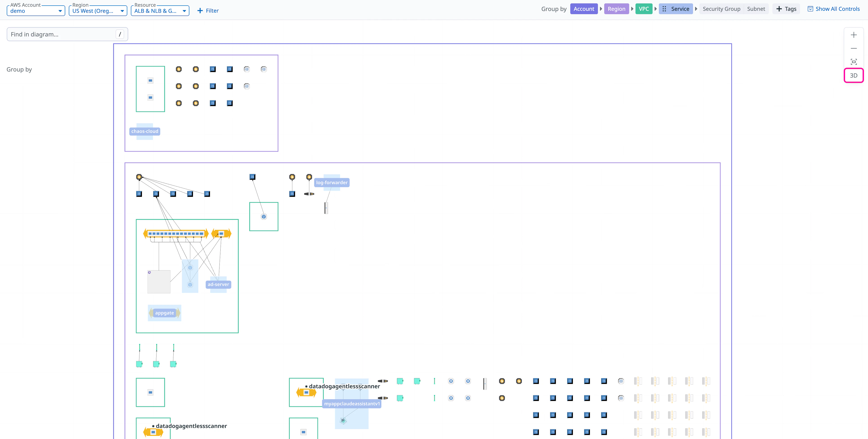Click the appgate load balancer node
Image resolution: width=868 pixels, height=439 pixels.
click(164, 313)
